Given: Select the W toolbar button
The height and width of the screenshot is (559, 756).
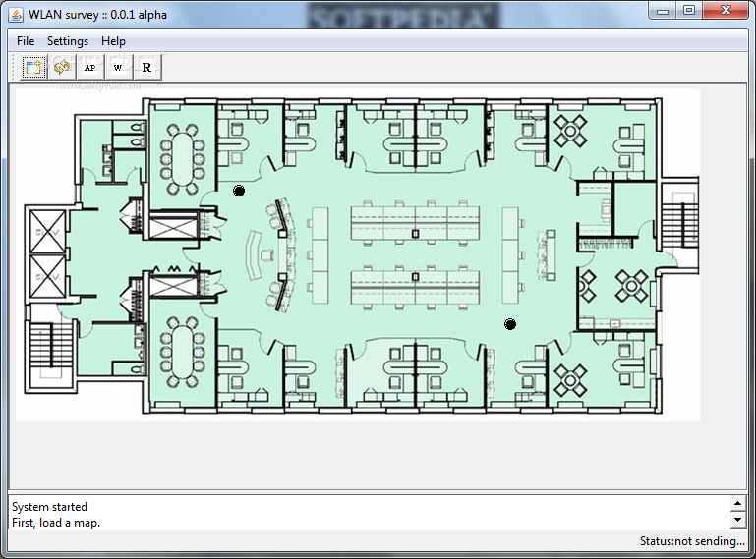Looking at the screenshot, I should (x=118, y=67).
